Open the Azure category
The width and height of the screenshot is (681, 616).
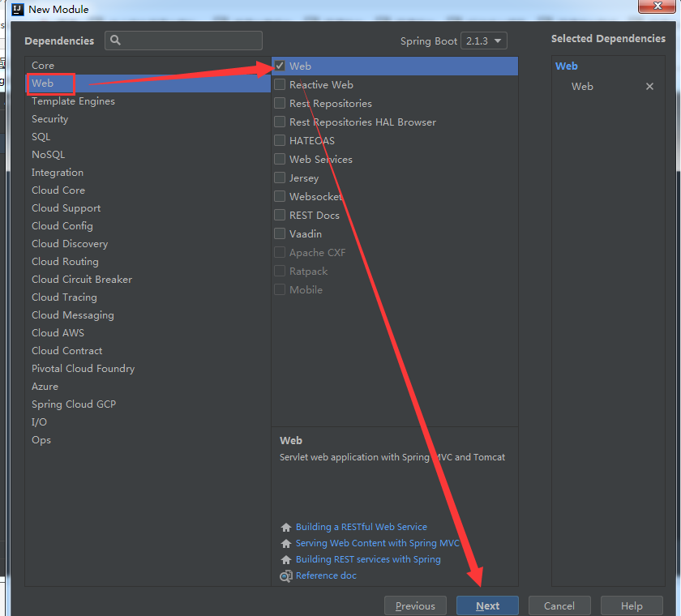[148, 386]
